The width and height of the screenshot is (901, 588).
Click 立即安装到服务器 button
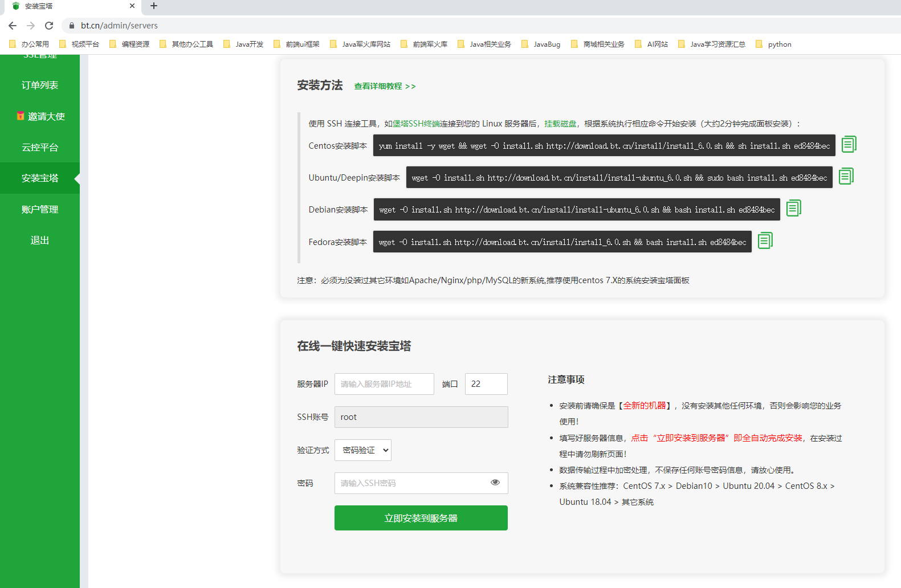coord(421,518)
